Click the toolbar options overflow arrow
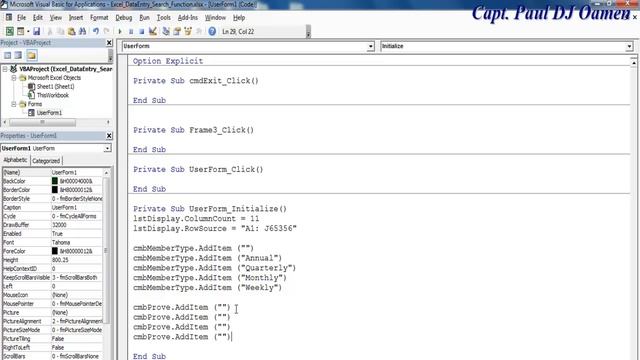This screenshot has height=360, width=640. [308, 32]
